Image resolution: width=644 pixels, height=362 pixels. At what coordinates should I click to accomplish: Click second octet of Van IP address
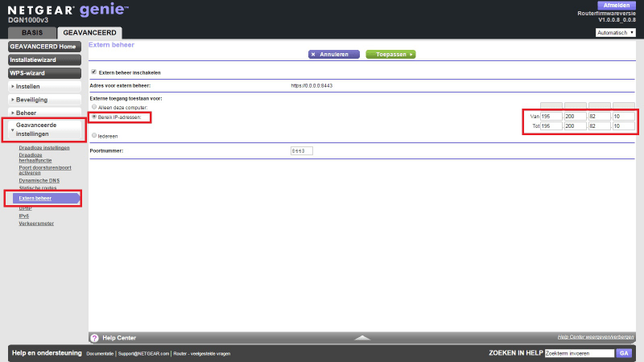(575, 117)
